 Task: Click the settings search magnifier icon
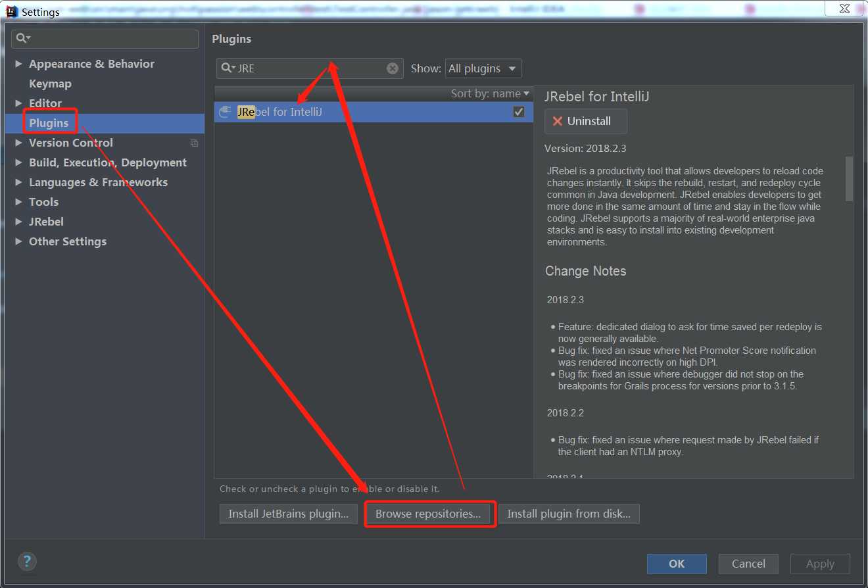click(x=23, y=38)
